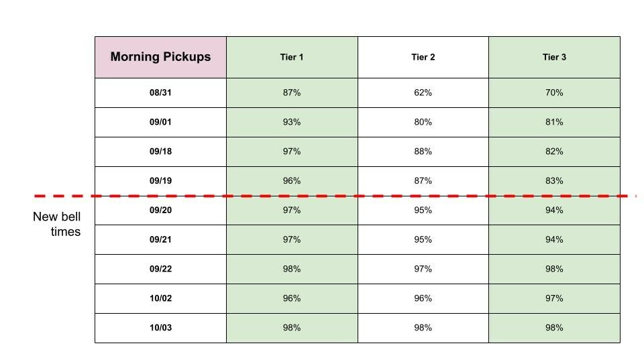Select the Tier 2 column header
Image resolution: width=644 pixels, height=362 pixels.
pyautogui.click(x=423, y=57)
